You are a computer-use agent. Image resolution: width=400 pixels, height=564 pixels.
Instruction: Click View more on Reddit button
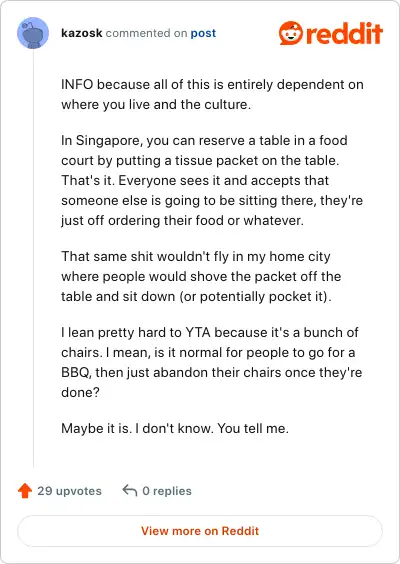click(200, 531)
